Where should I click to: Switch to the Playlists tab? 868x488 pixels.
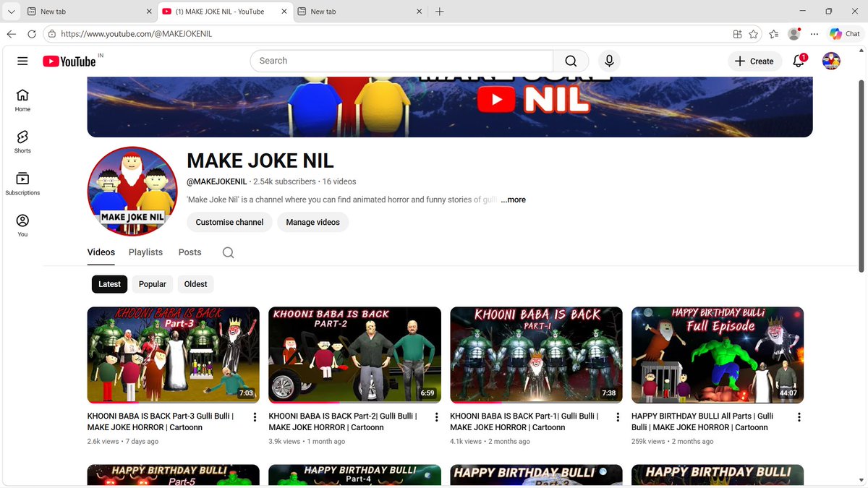(145, 252)
